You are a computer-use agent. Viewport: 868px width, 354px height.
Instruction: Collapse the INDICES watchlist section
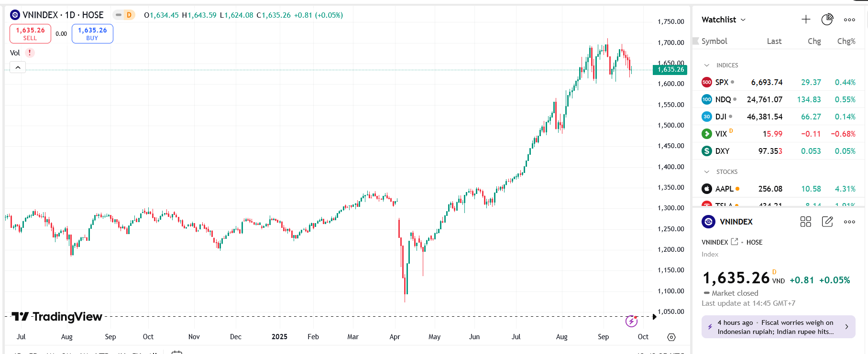(x=707, y=65)
